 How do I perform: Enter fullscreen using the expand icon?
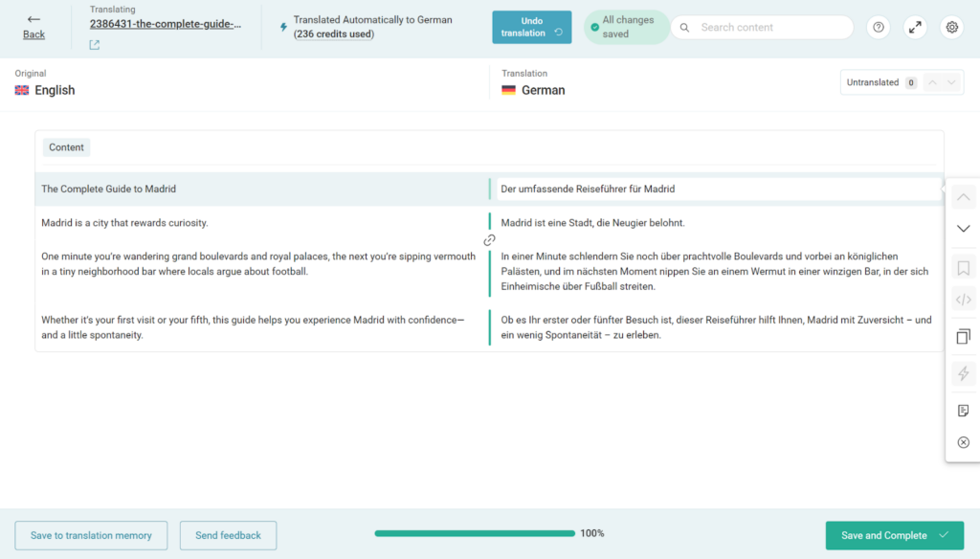915,27
